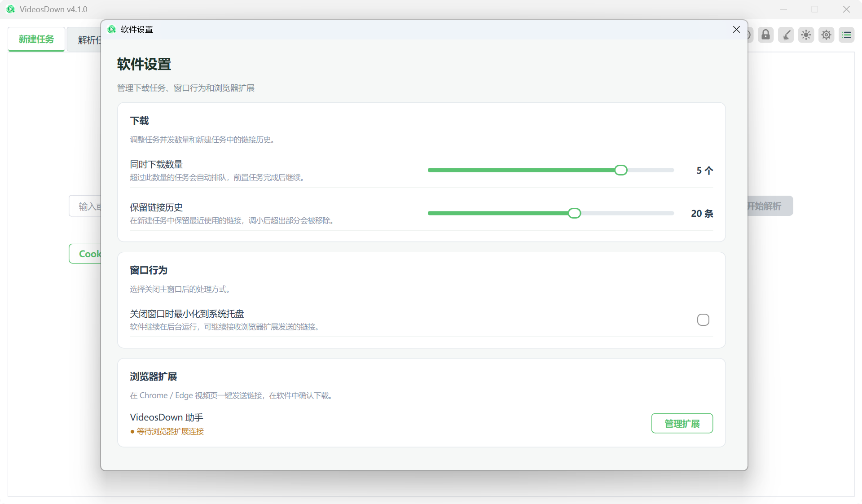The height and width of the screenshot is (504, 862).
Task: Click the 管理下载任务、窗口行为和浏览器扩展 subtitle
Action: [186, 88]
